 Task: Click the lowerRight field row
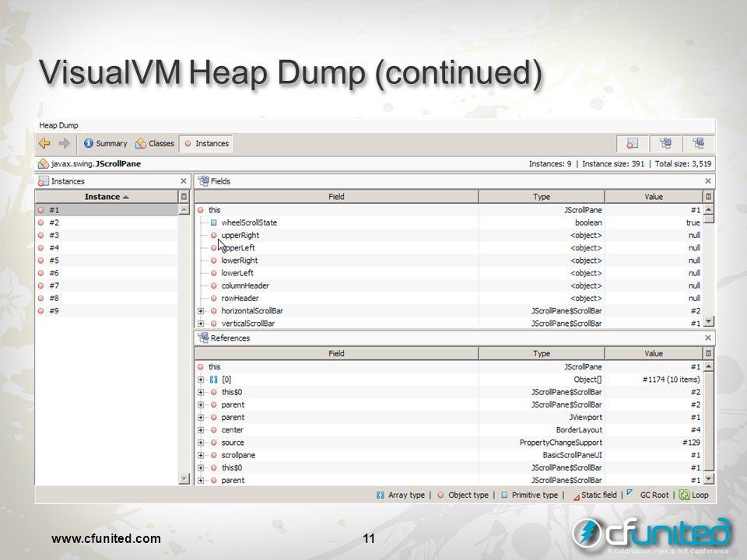coord(449,261)
